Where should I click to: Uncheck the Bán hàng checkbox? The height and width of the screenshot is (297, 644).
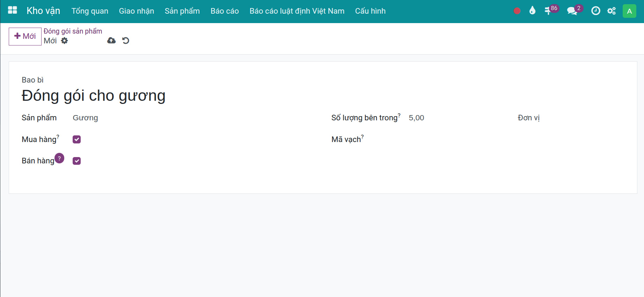[x=77, y=161]
